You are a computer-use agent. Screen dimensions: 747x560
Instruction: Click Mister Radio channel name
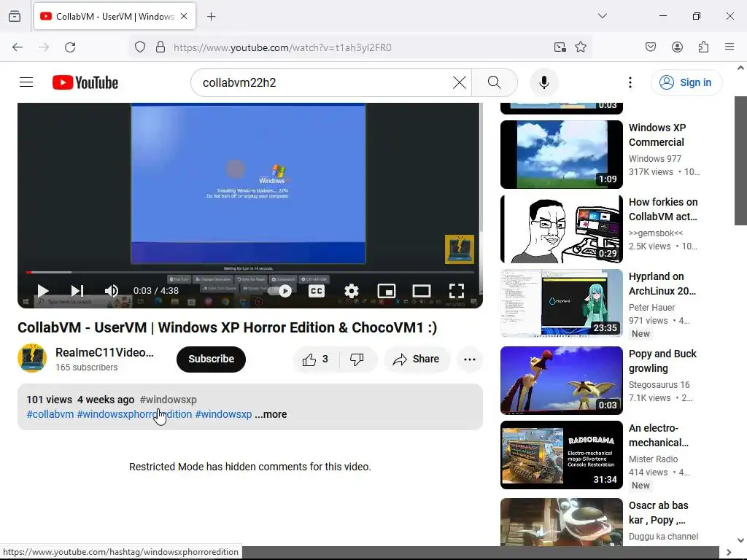tap(653, 459)
